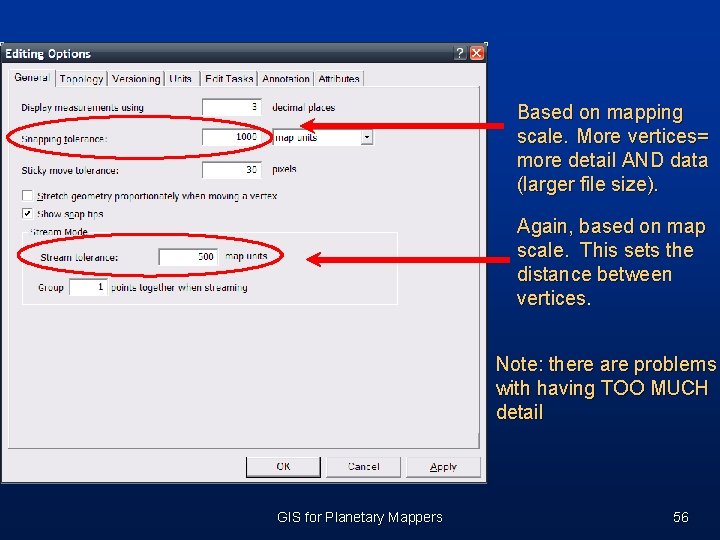Click the 'pixels' unit label

[x=284, y=169]
